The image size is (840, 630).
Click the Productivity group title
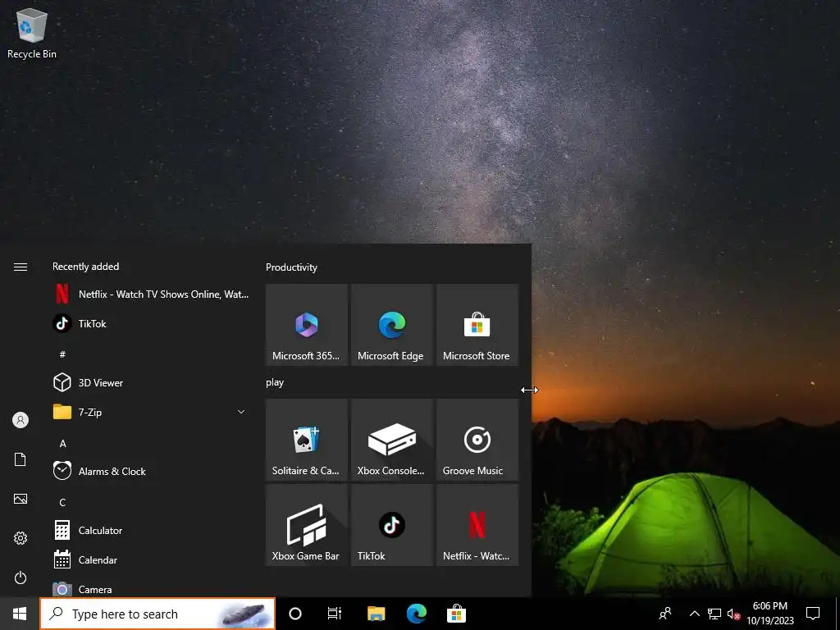[291, 267]
